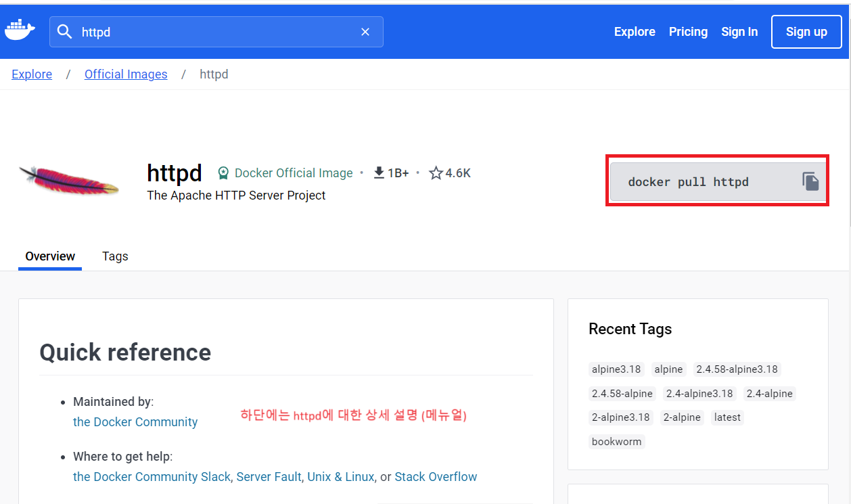Open the Docker Official Image link

[x=294, y=173]
